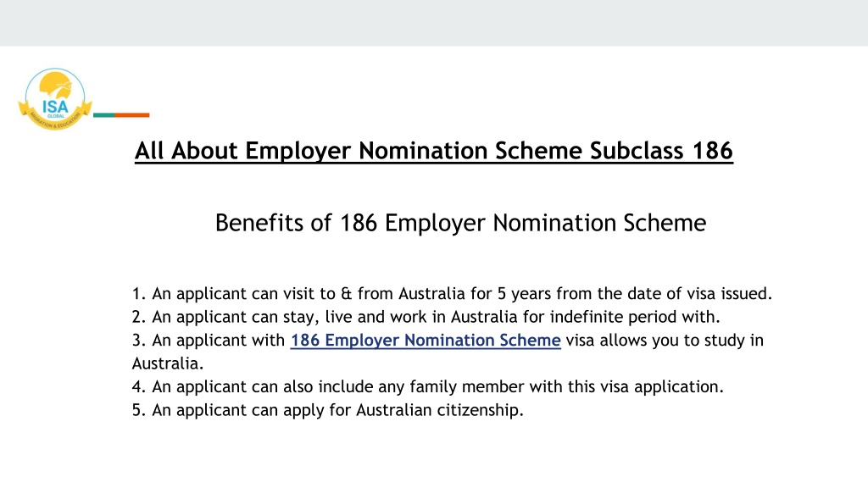Select benefit 2 about staying for indefinite period
Screen dimensions: 868x488
[426, 317]
